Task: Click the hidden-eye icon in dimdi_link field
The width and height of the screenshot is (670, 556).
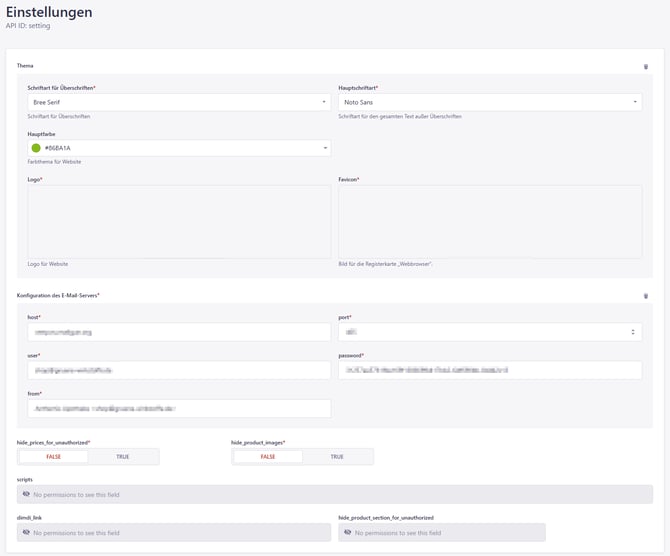Action: pyautogui.click(x=27, y=533)
